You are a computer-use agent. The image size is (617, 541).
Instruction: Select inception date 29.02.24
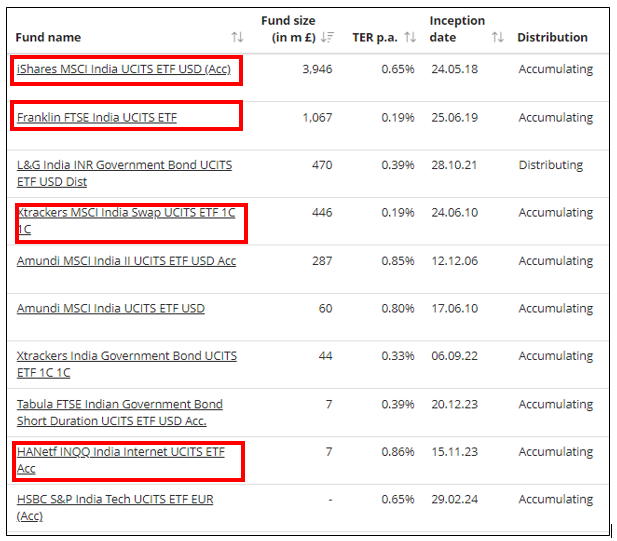click(454, 500)
